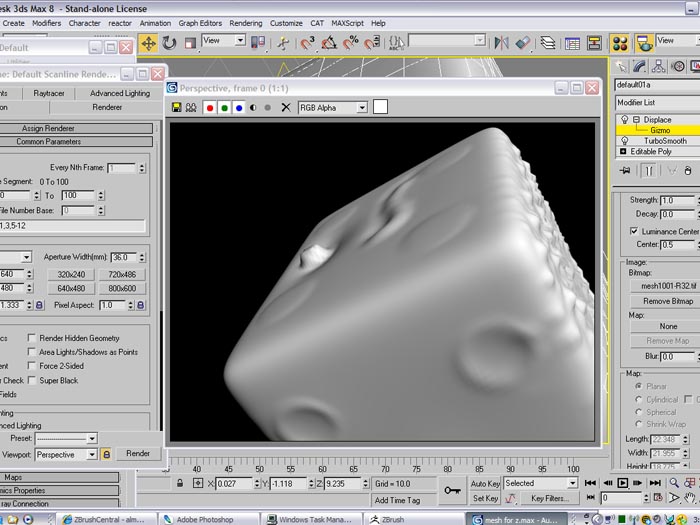Click the Mirror tool icon
The width and height of the screenshot is (700, 525).
[501, 43]
